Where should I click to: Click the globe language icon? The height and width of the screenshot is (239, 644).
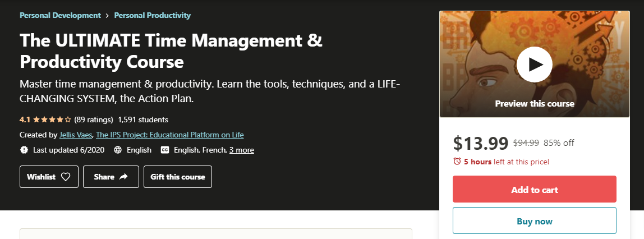click(118, 150)
